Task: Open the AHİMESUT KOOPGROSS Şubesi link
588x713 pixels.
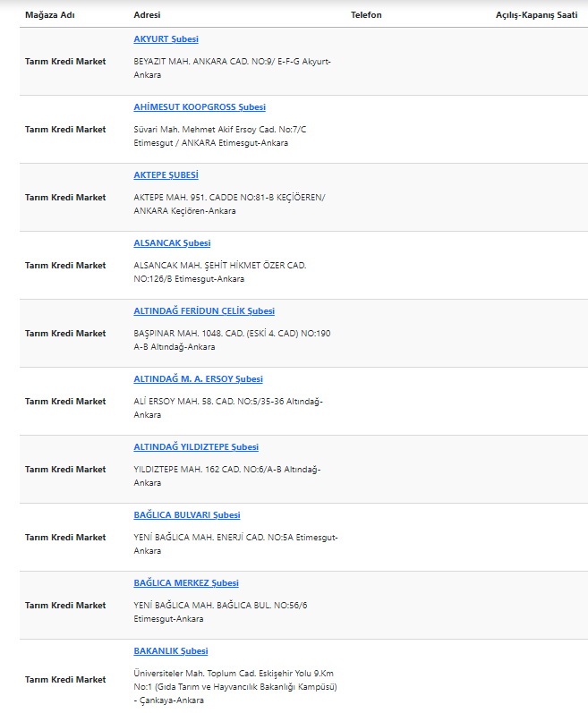Action: (200, 107)
